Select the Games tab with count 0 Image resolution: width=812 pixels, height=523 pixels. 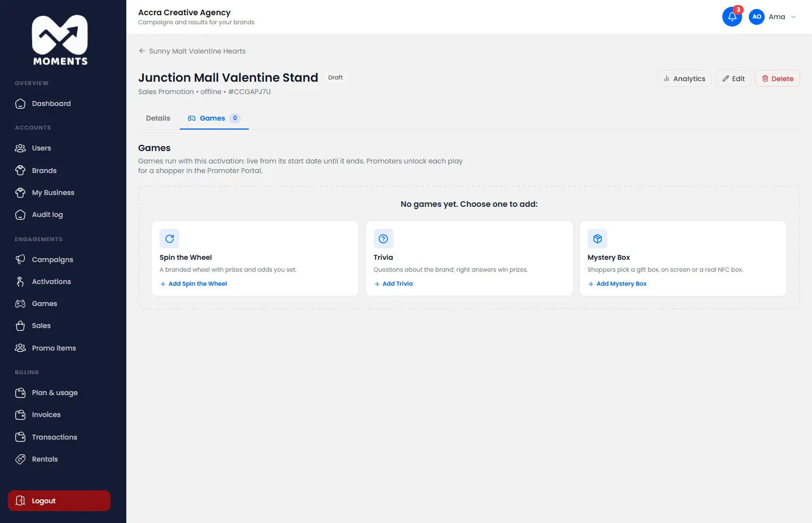coord(214,118)
